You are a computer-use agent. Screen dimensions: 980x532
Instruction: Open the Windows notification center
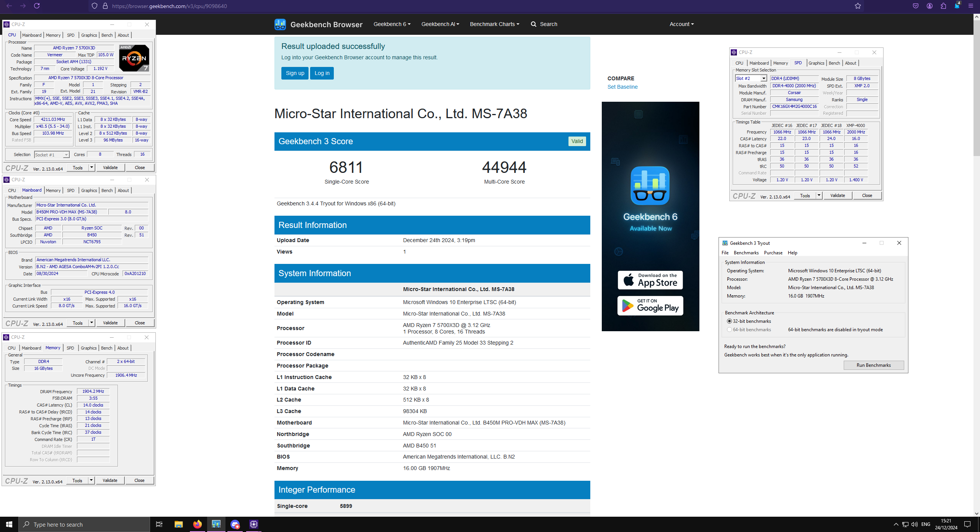pyautogui.click(x=967, y=524)
